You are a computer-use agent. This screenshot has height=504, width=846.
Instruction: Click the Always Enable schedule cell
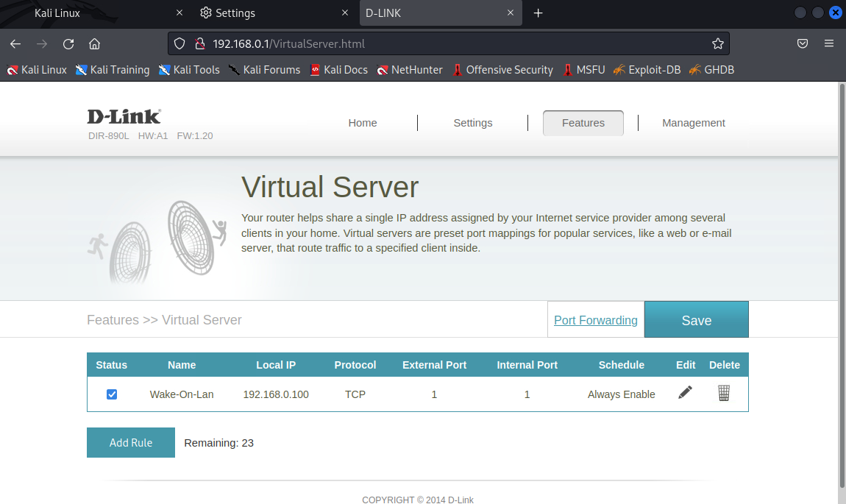(x=621, y=394)
